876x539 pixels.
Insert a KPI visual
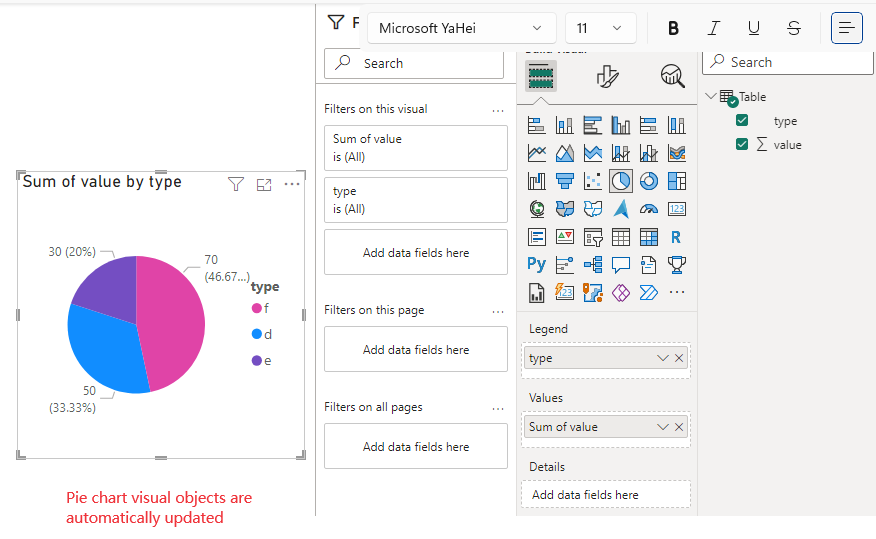564,237
